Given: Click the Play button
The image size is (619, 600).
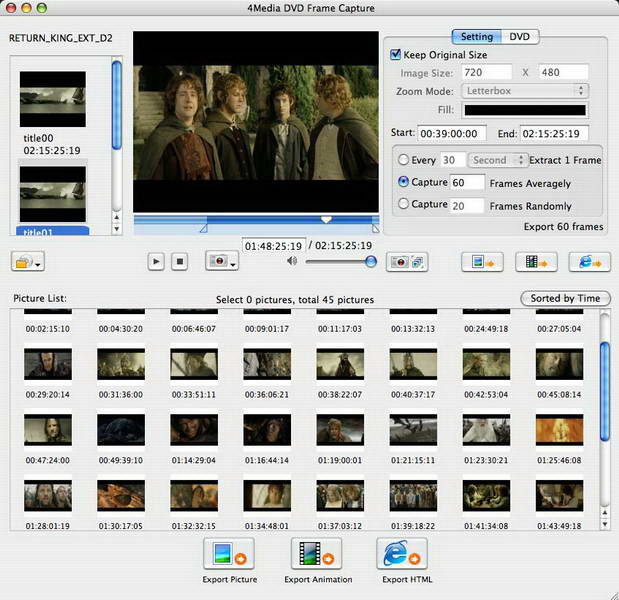Looking at the screenshot, I should (156, 262).
